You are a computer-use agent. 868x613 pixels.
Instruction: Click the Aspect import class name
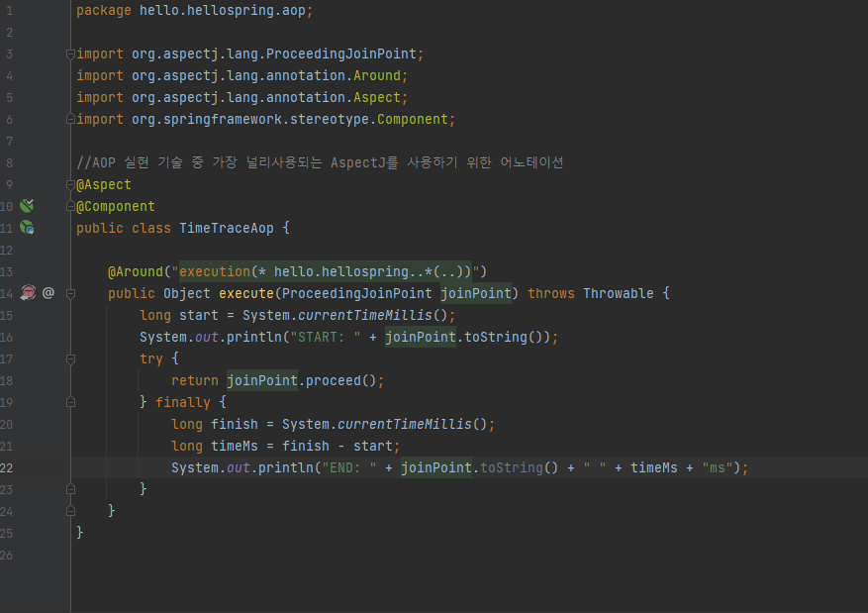pos(377,97)
